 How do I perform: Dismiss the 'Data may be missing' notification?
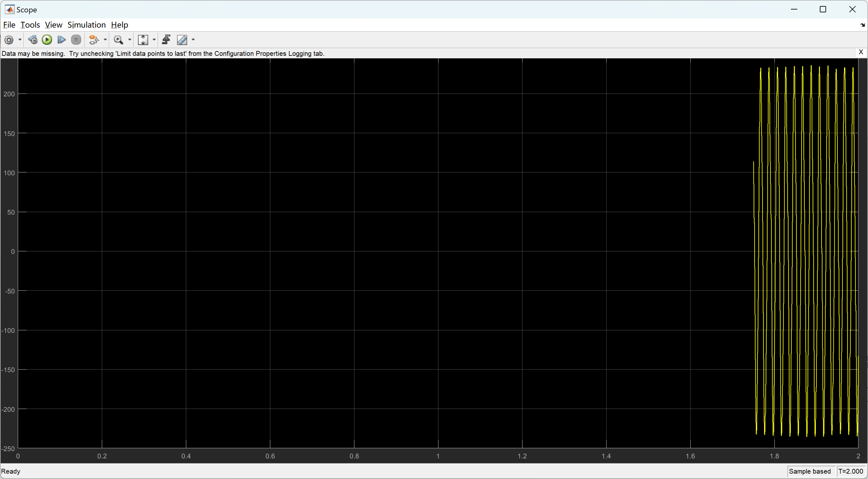(861, 52)
